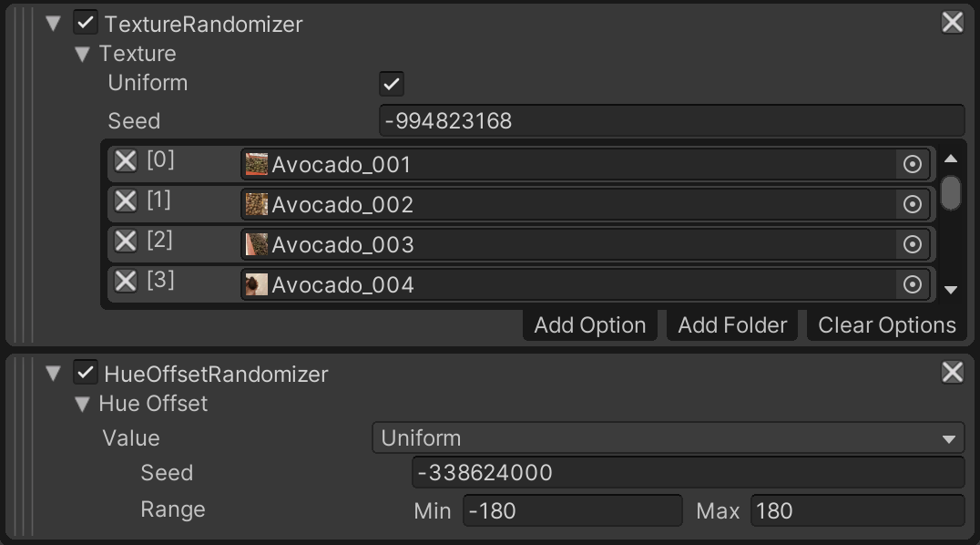The width and height of the screenshot is (980, 545).
Task: Collapse the Texture foldout
Action: pyautogui.click(x=82, y=54)
